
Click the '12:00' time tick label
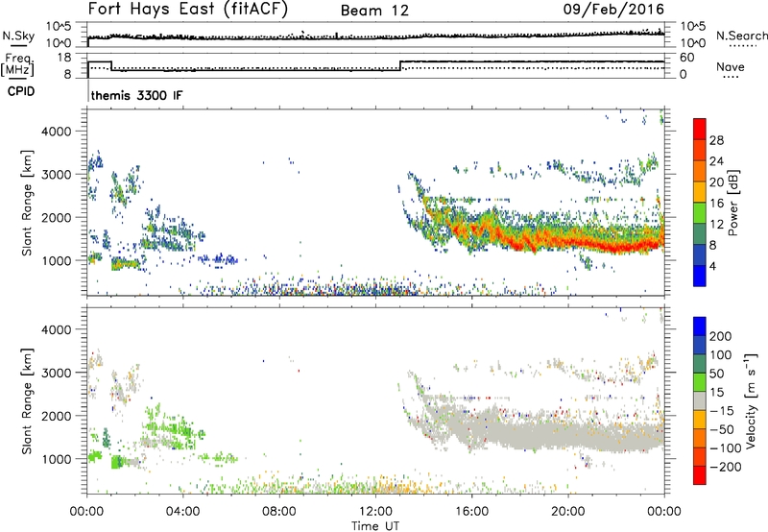coord(375,512)
